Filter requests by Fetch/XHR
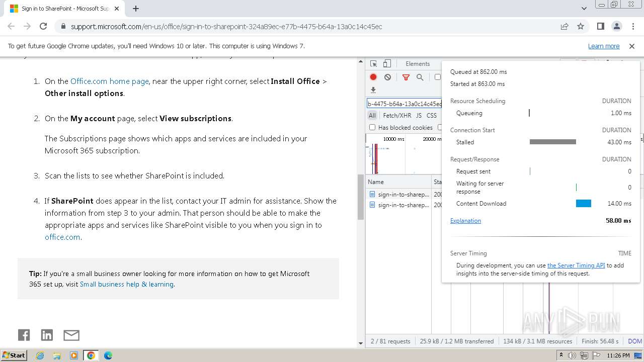644x362 pixels. point(397,115)
